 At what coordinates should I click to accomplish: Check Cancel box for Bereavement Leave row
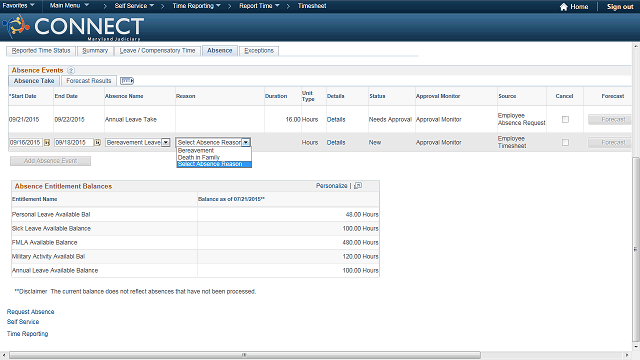(565, 142)
